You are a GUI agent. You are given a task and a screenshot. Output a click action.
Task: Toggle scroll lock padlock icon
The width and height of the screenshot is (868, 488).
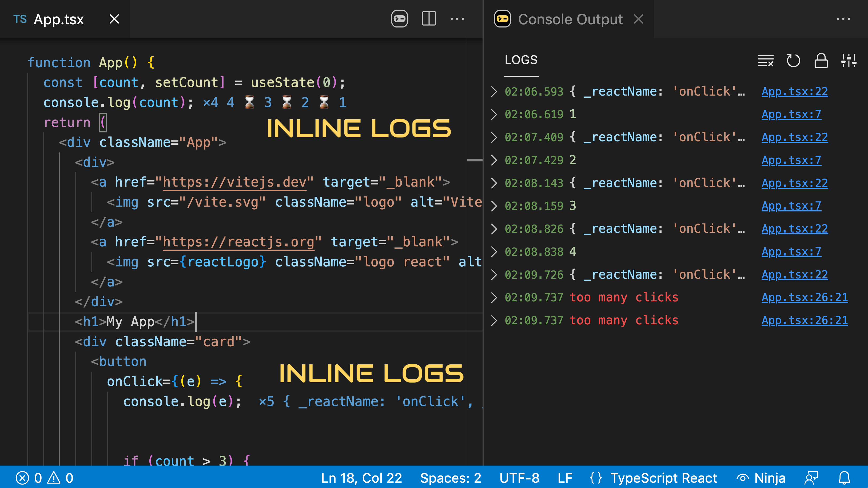coord(821,61)
